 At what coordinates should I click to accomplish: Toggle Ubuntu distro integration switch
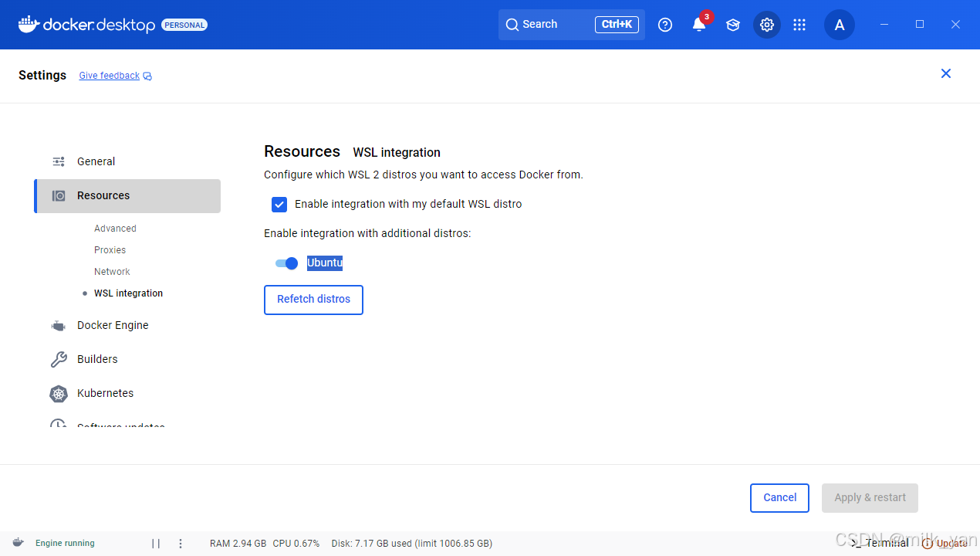[x=286, y=263]
